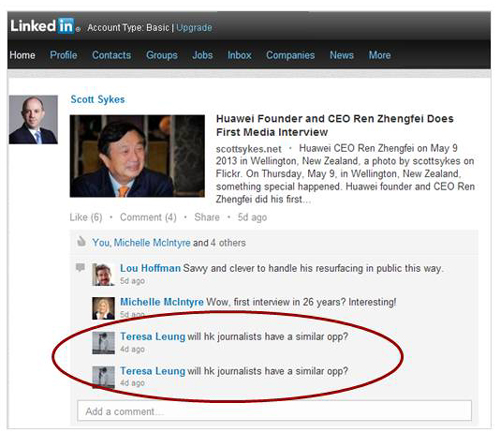The height and width of the screenshot is (433, 500).
Task: Click the 5d ago post timestamp
Action: (x=252, y=217)
